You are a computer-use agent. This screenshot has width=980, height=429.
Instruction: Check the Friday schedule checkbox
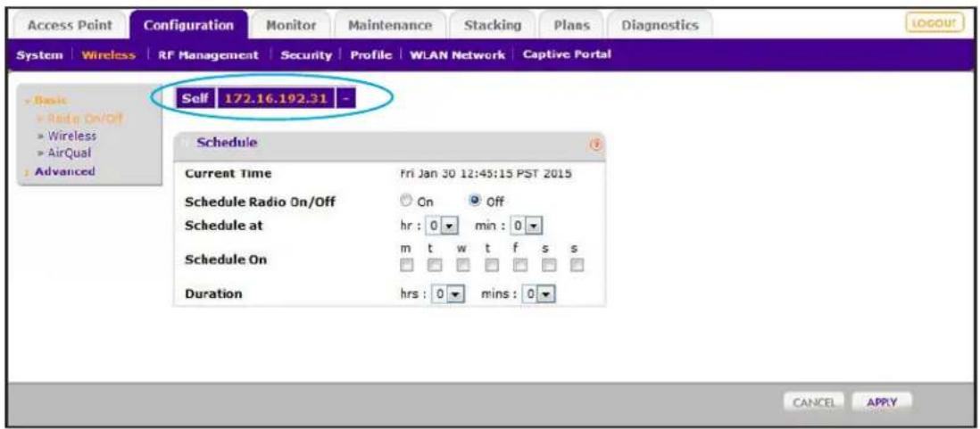coord(519,266)
